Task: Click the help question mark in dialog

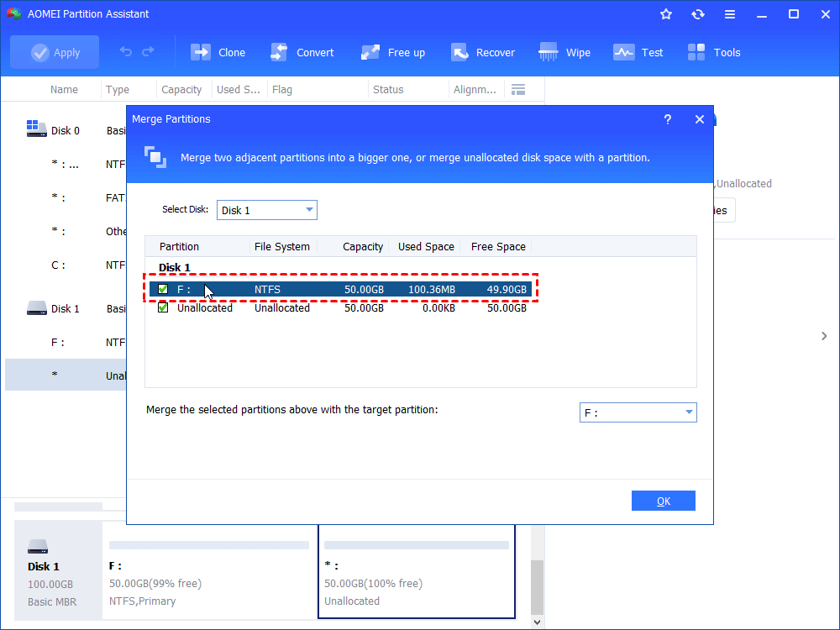Action: pos(668,119)
